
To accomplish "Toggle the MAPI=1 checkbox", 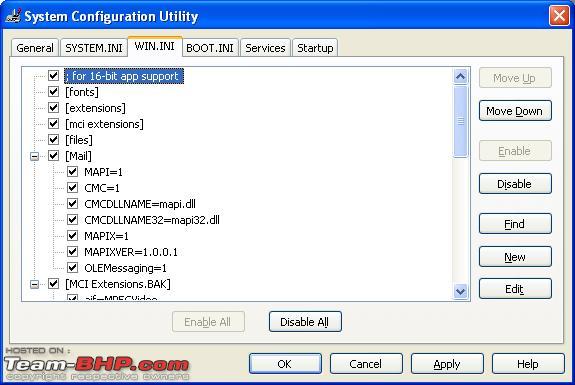I will click(x=73, y=171).
